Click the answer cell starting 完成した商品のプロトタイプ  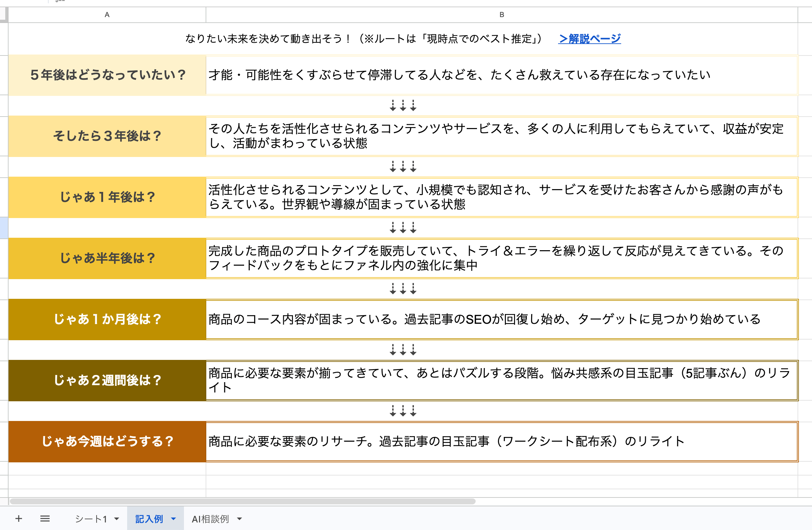click(x=502, y=258)
